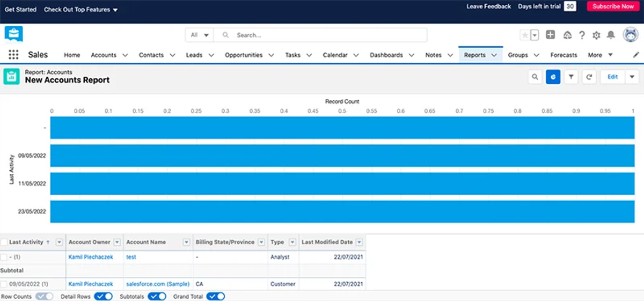
Task: Click the Days left in trial '30' badge
Action: (x=570, y=6)
